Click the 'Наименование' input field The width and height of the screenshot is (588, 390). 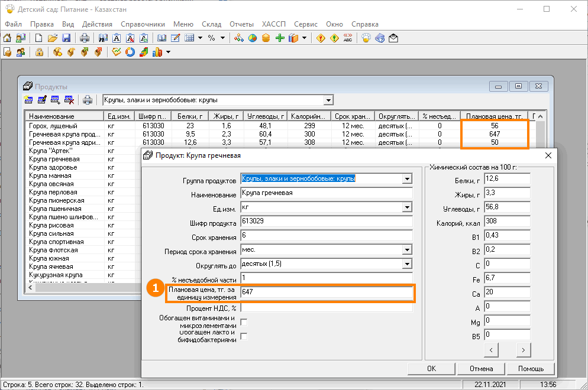click(327, 193)
